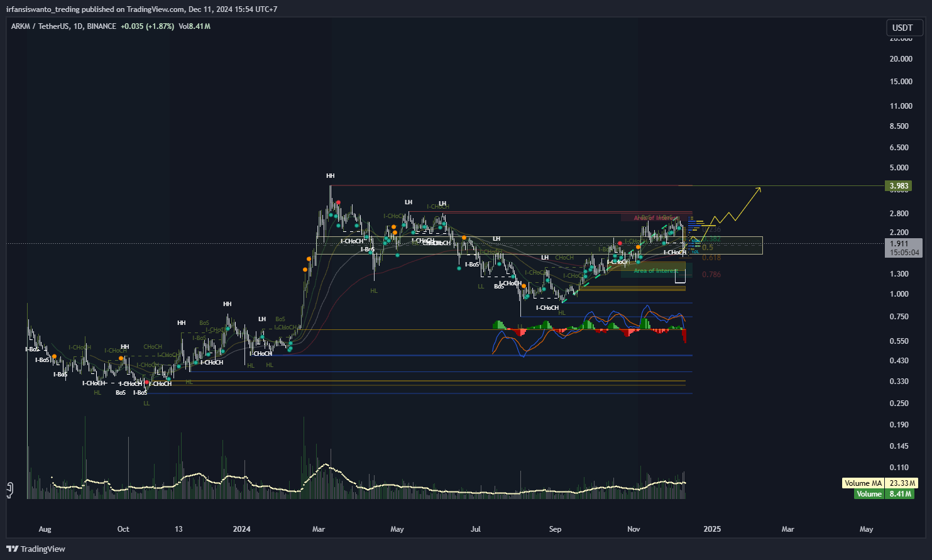Screen dimensions: 932x560
Task: Click the 6.500 price axis label
Action: coord(899,147)
